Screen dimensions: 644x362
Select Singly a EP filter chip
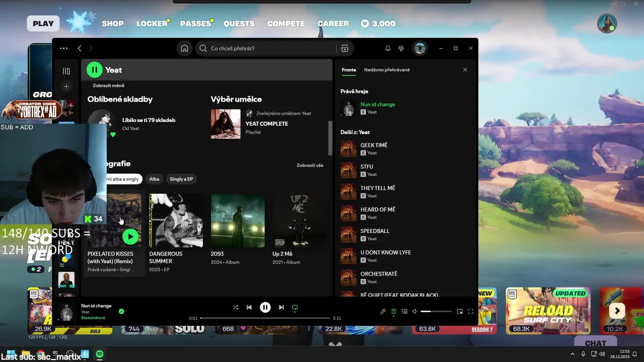[x=181, y=179]
